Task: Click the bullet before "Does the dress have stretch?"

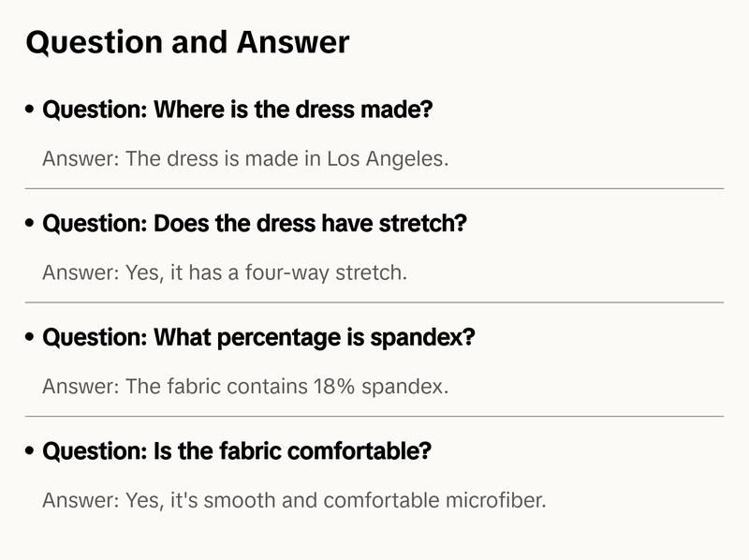Action: click(x=31, y=225)
